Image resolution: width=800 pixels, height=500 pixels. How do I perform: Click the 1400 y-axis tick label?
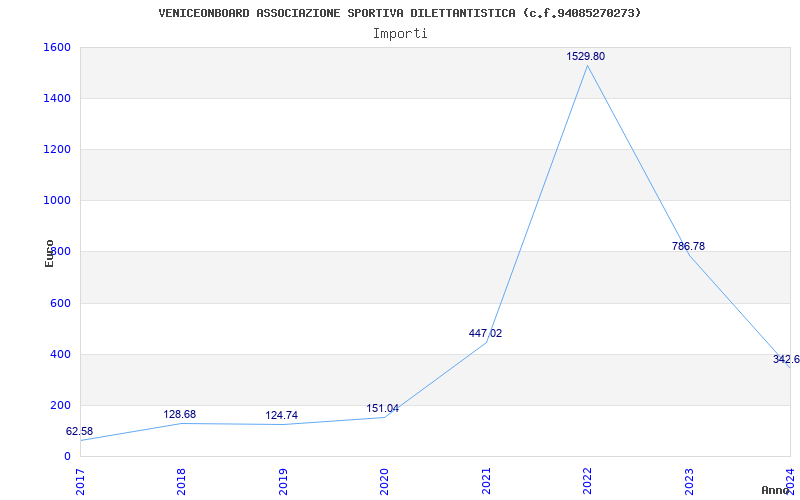(57, 98)
